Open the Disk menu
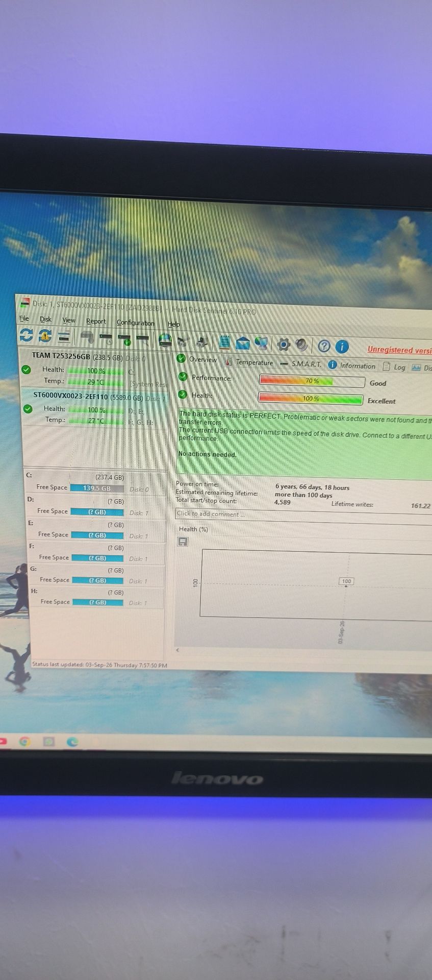This screenshot has width=432, height=980. pyautogui.click(x=46, y=320)
